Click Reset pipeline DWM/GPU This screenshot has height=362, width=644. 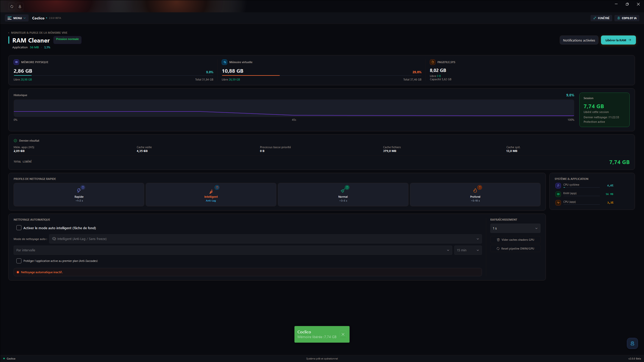515,249
